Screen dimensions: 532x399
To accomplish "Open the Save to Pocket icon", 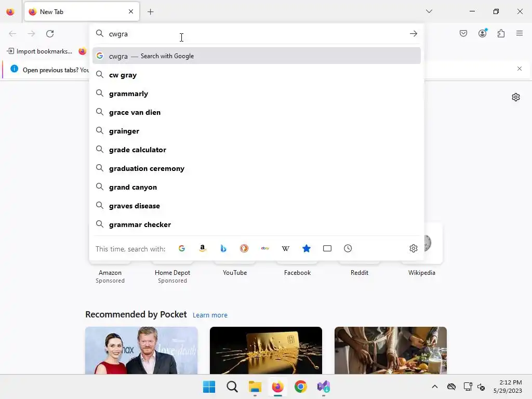I will click(463, 33).
